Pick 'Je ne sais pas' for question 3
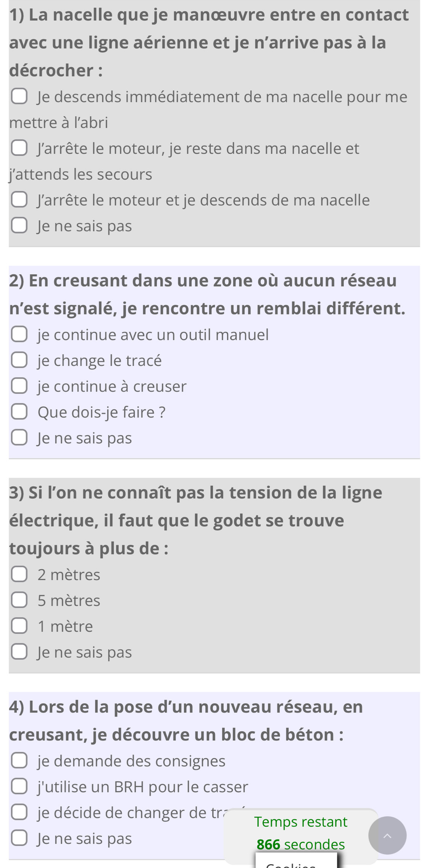This screenshot has height=868, width=437. point(19,652)
